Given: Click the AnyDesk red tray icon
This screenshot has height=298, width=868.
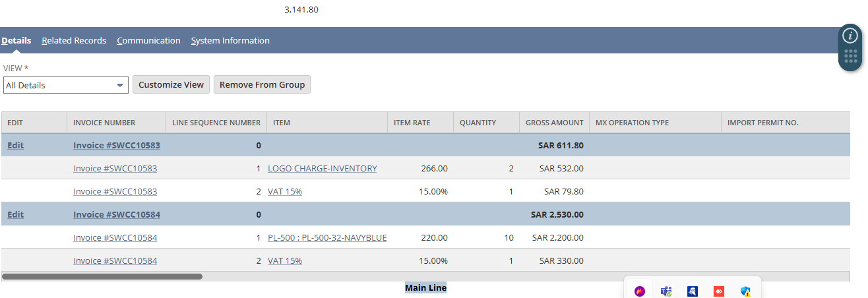Looking at the screenshot, I should 719,291.
